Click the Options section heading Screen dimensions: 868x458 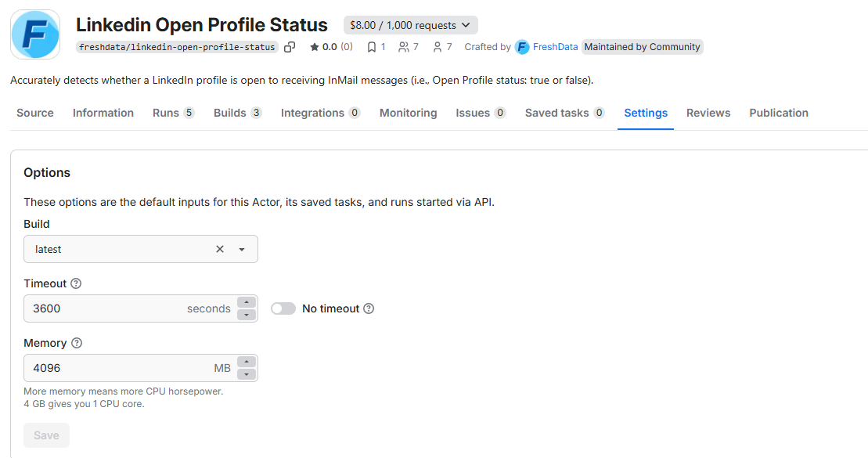(x=47, y=173)
